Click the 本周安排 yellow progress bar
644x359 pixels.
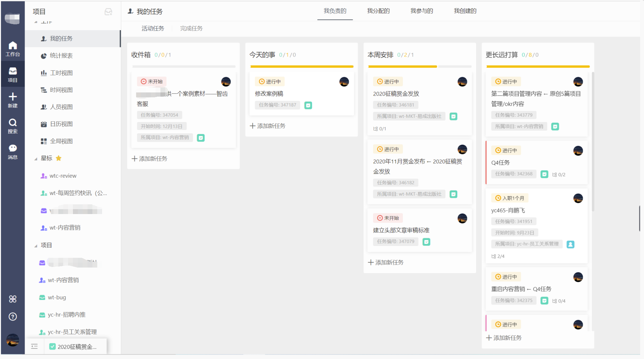click(403, 66)
